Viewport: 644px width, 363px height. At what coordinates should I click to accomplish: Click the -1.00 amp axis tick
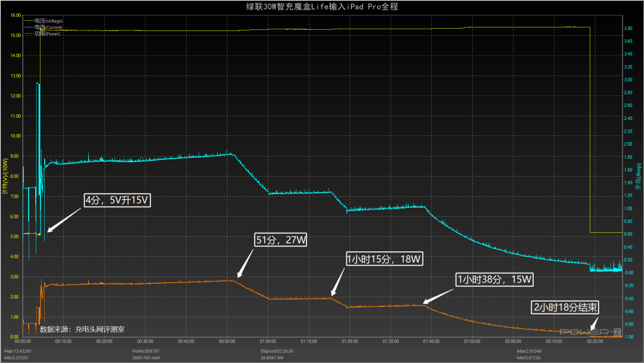click(628, 337)
